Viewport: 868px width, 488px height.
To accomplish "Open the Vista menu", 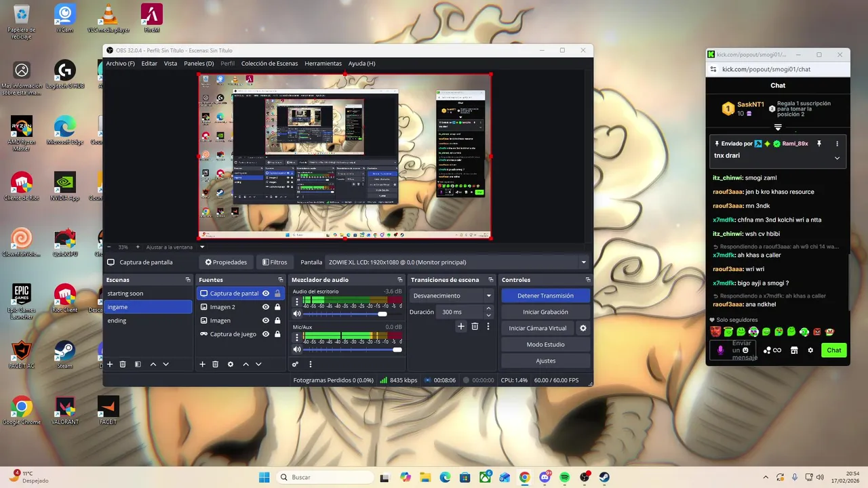I will coord(170,64).
